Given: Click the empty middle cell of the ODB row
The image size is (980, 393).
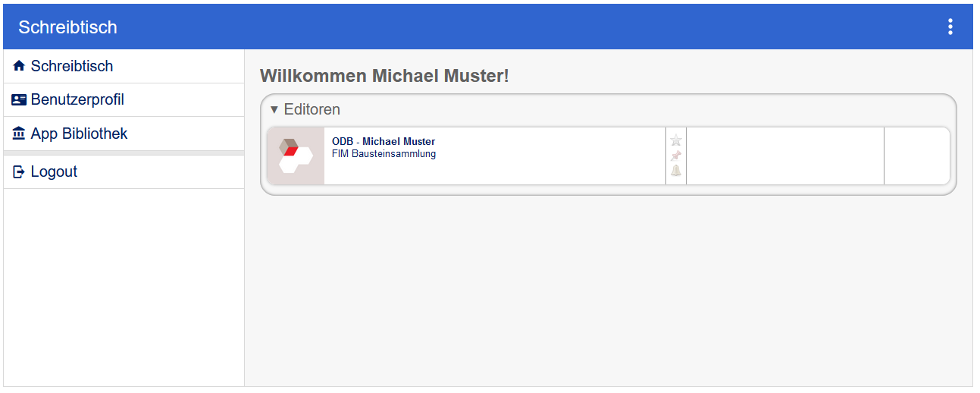Looking at the screenshot, I should coord(784,156).
